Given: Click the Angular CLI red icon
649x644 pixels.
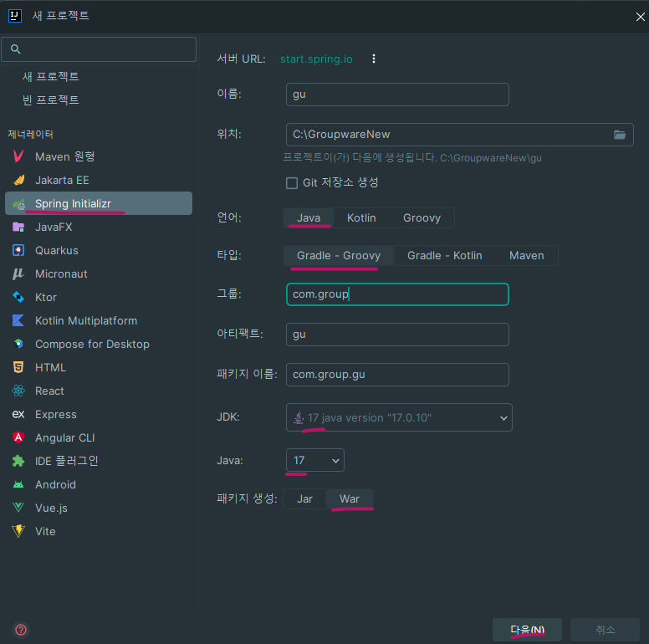Looking at the screenshot, I should tap(18, 437).
